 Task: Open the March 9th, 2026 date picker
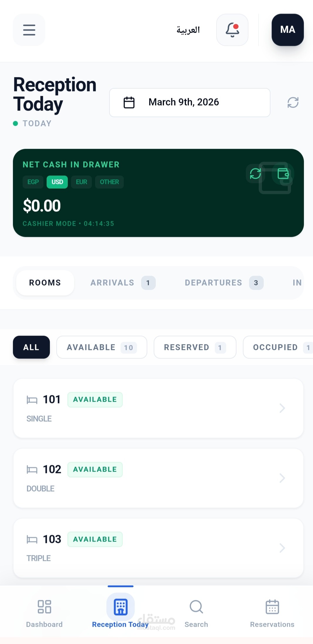point(190,102)
